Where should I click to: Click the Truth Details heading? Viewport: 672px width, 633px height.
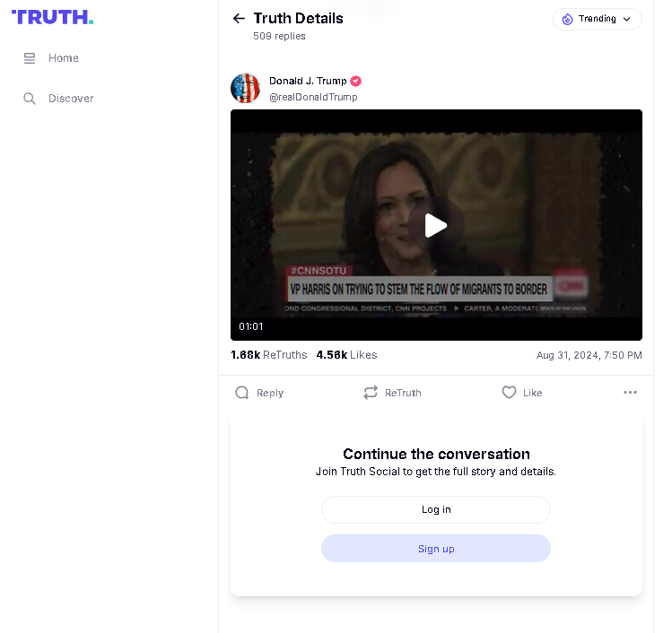[x=298, y=19]
